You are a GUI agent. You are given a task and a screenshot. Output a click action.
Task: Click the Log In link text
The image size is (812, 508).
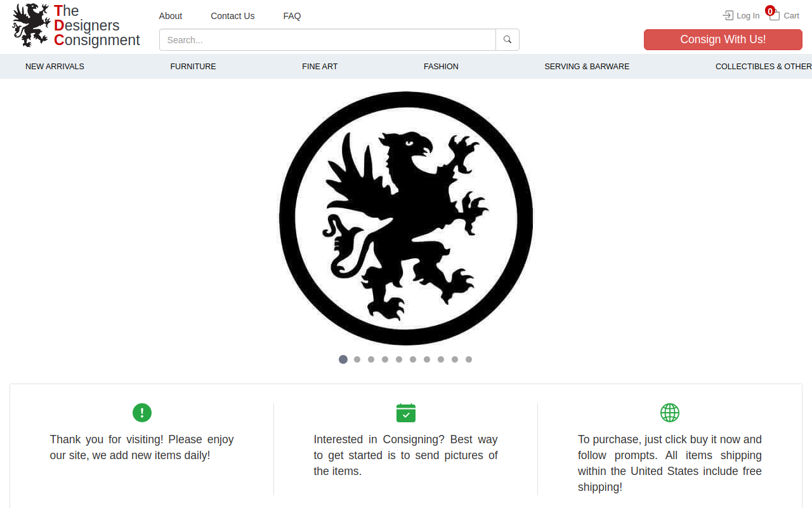[x=748, y=16]
